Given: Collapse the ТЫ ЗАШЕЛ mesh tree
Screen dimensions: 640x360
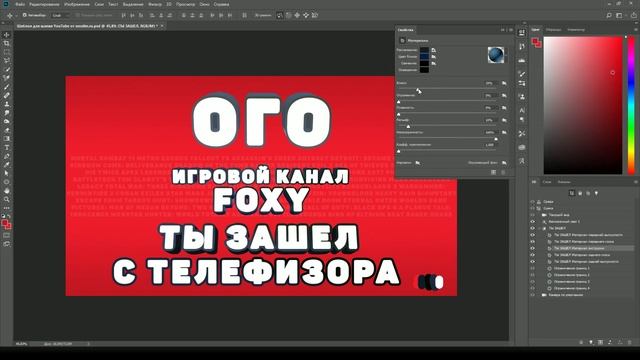Looking at the screenshot, I should pyautogui.click(x=540, y=228).
